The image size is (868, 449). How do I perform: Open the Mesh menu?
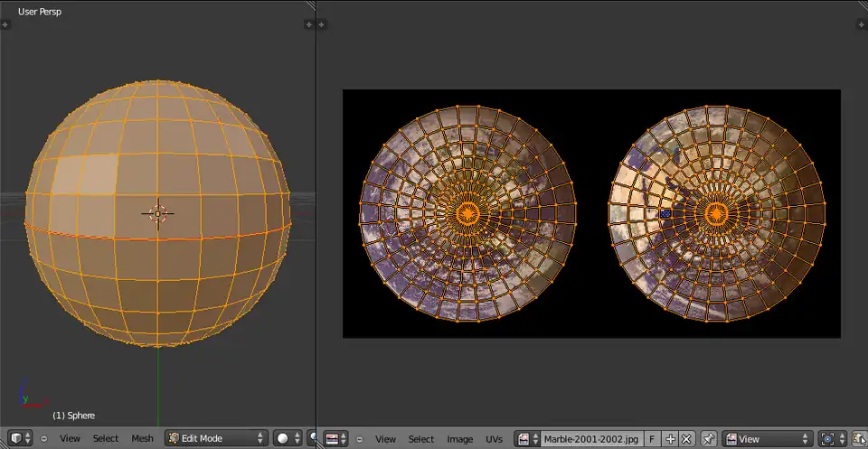tap(142, 438)
